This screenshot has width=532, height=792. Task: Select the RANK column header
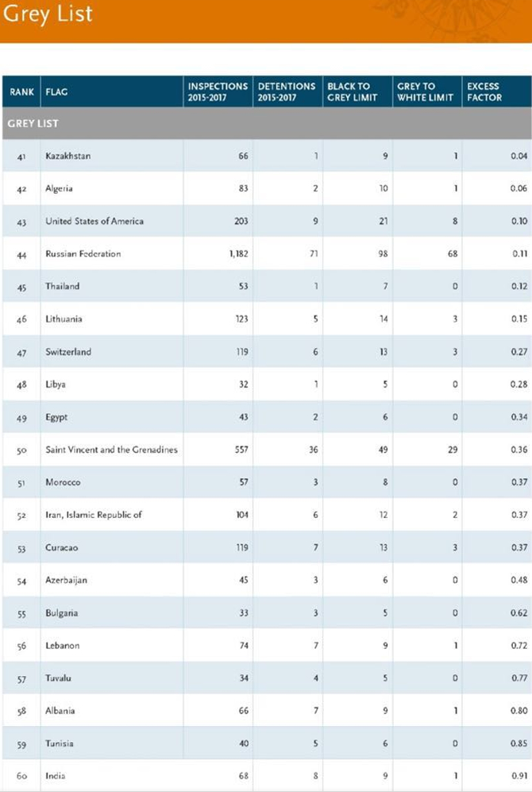[21, 92]
